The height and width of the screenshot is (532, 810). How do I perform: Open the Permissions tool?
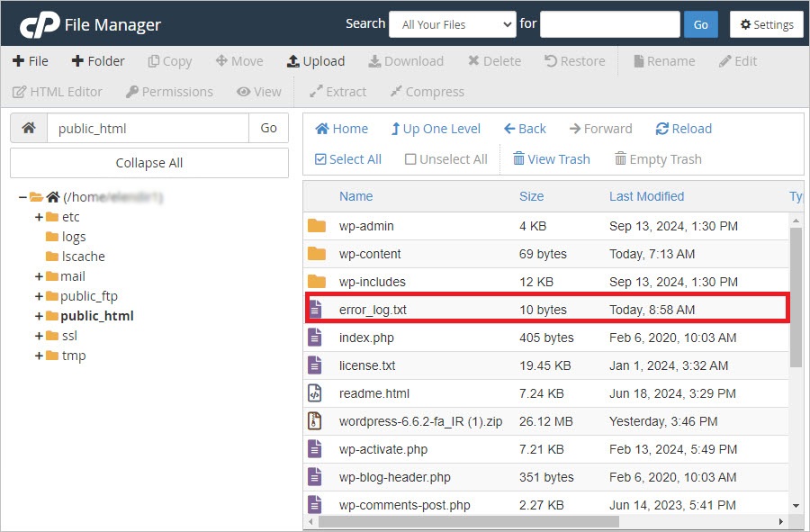pos(169,92)
